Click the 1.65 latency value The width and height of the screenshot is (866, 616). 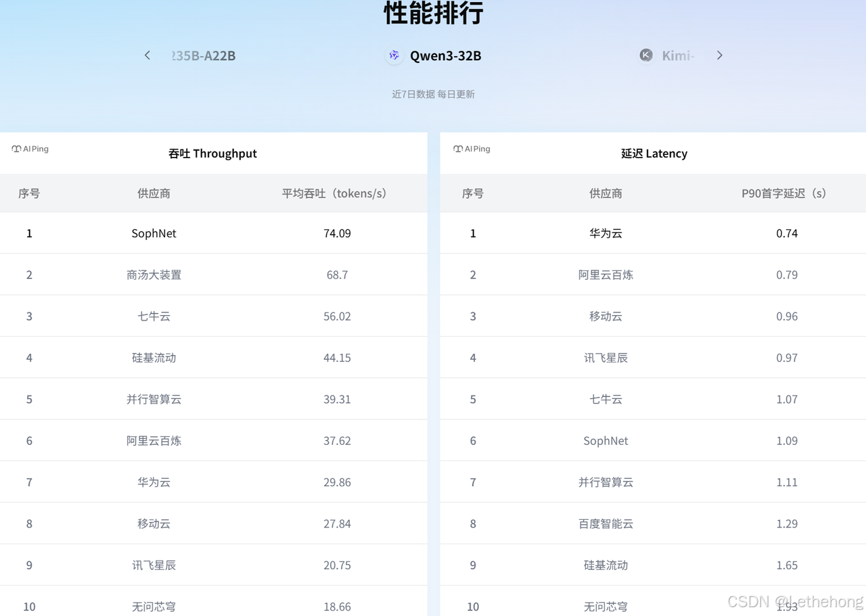pyautogui.click(x=787, y=565)
